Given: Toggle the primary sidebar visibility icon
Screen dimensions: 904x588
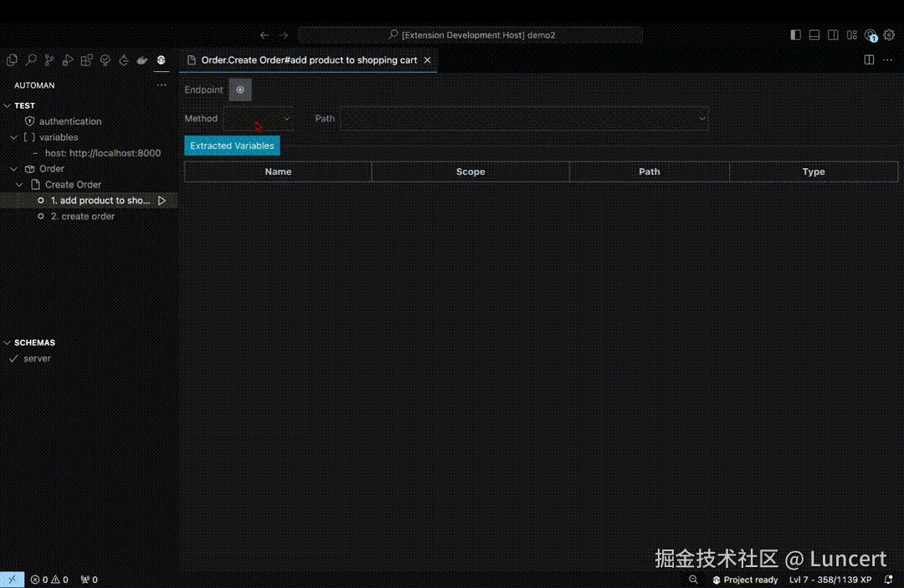Looking at the screenshot, I should pyautogui.click(x=795, y=34).
